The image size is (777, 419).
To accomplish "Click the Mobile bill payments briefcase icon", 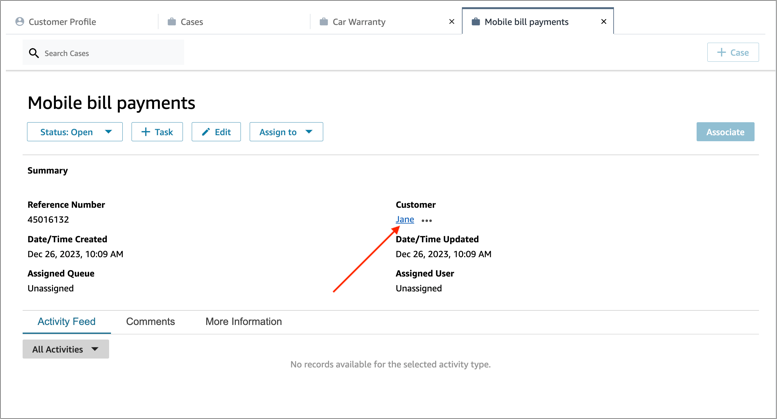I will point(475,21).
